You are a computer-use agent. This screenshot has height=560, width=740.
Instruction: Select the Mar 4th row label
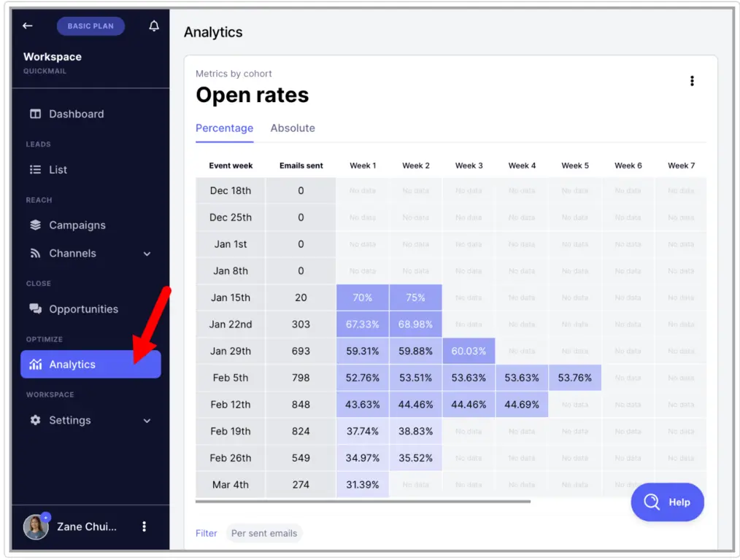tap(231, 485)
